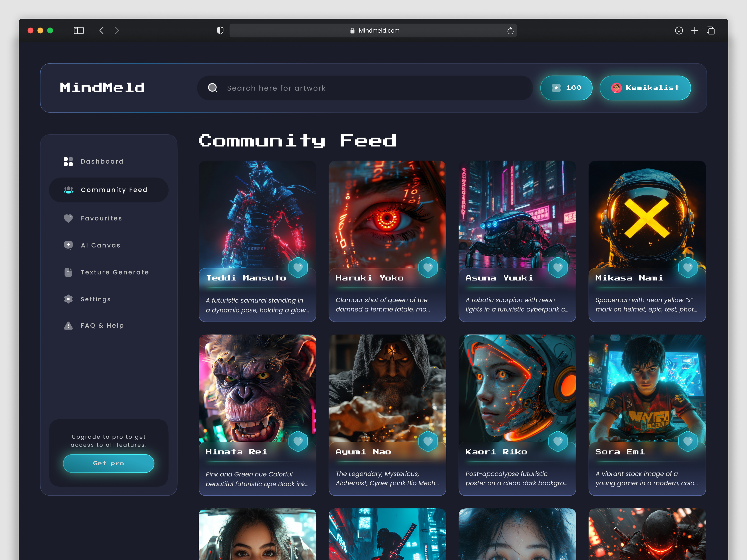Open the robotic scorpion artwork image
747x560 pixels.
tap(517, 214)
